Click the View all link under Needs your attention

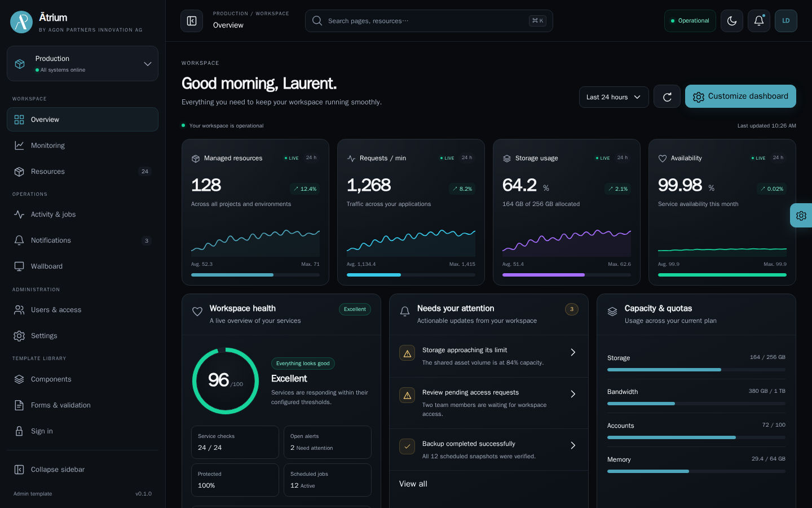tap(413, 484)
